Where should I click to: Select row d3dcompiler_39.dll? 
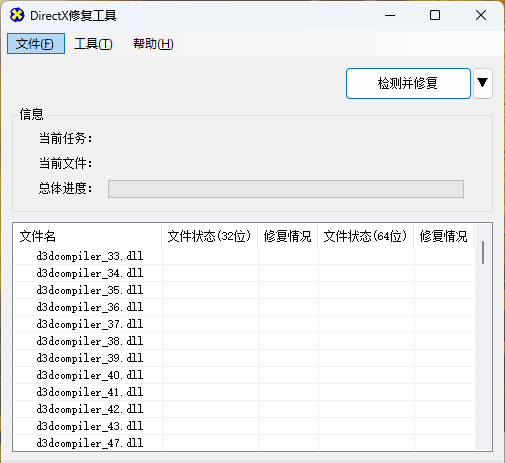(244, 358)
